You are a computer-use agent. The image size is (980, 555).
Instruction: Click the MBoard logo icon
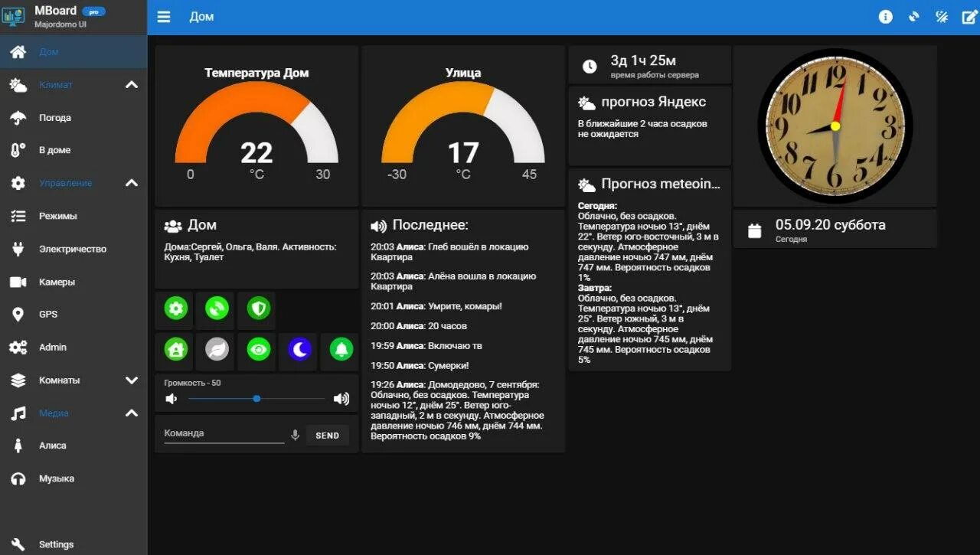click(x=15, y=17)
